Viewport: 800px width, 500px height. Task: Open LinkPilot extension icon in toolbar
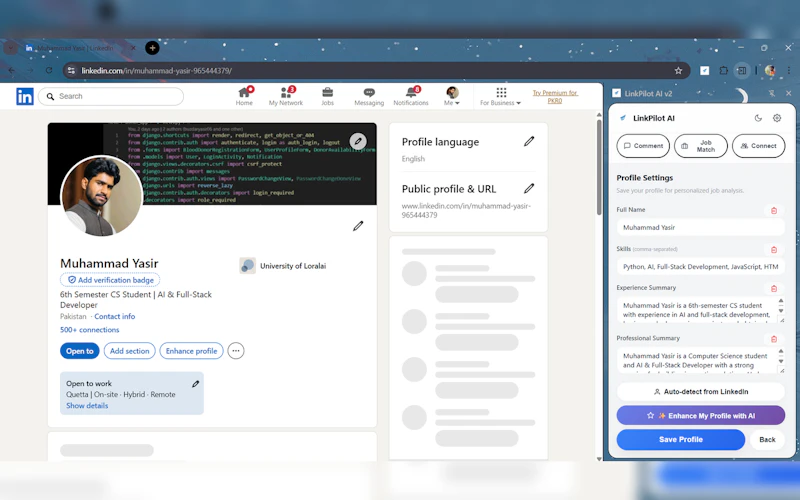point(705,71)
